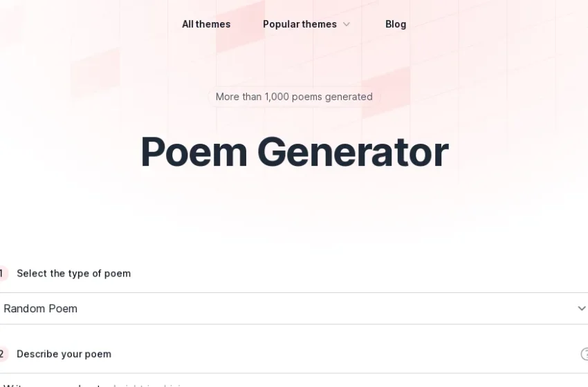Click the poems generated counter badge
Screen dimensions: 588x387
coord(294,97)
